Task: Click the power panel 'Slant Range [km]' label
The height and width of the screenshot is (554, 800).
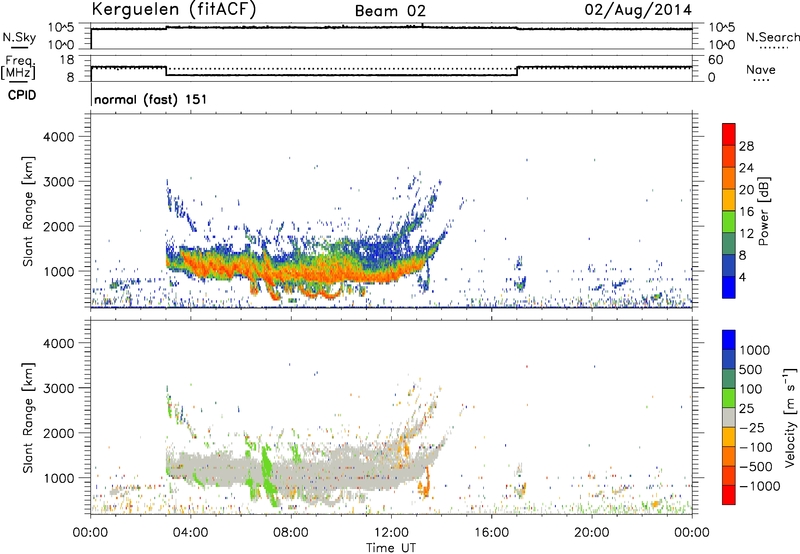Action: pyautogui.click(x=28, y=211)
